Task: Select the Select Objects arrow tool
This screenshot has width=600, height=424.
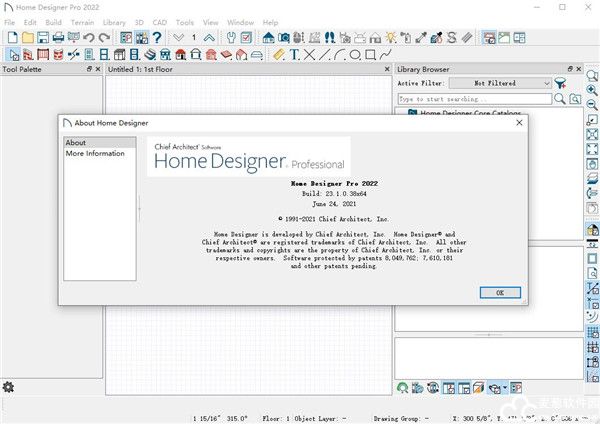Action: click(x=10, y=54)
